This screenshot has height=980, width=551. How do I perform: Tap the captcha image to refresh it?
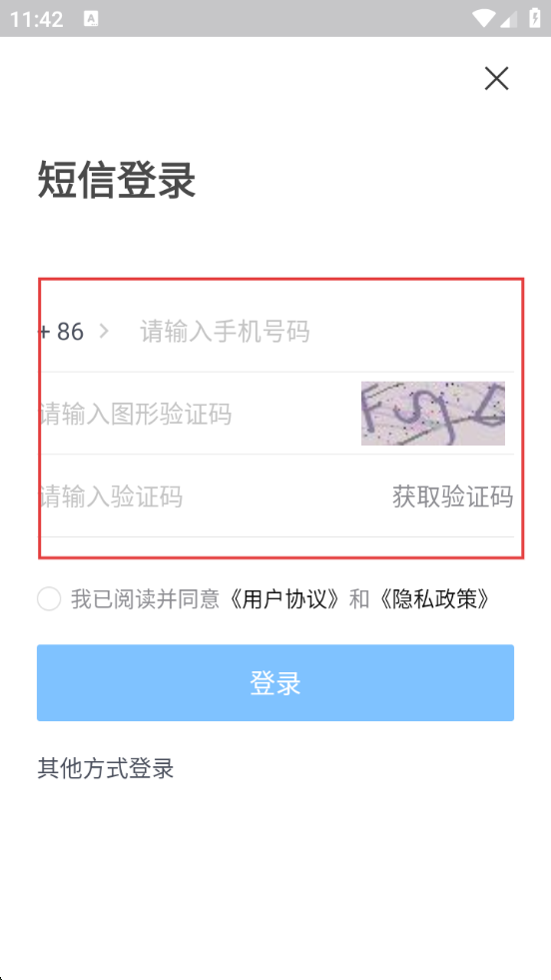[x=433, y=414]
